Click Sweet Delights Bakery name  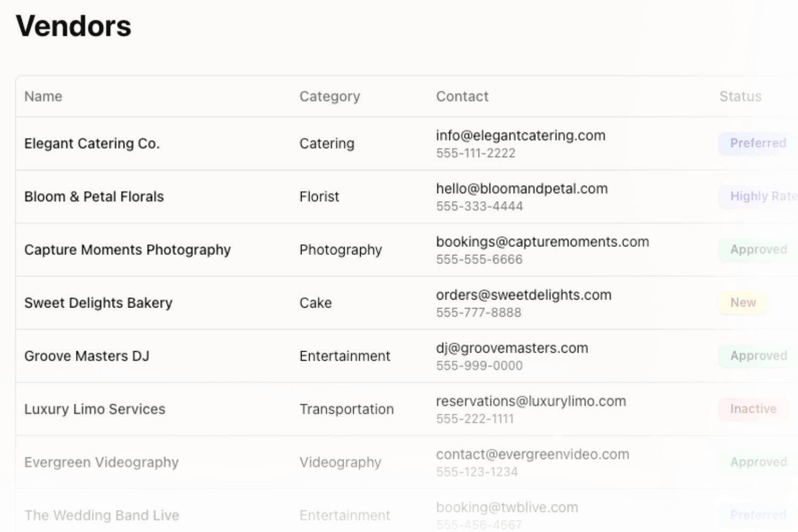coord(98,303)
